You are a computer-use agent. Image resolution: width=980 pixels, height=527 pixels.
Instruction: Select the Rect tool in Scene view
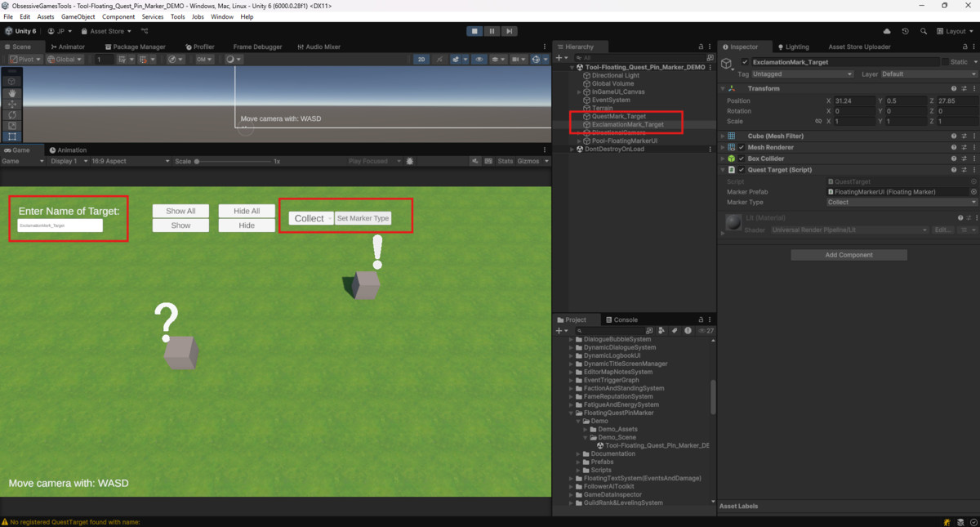[x=11, y=136]
